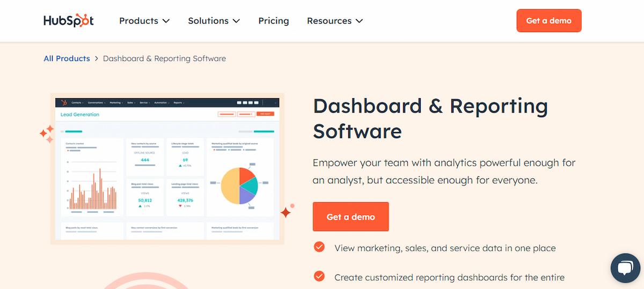Click the sprocket icon in the dashboard preview

pos(64,102)
